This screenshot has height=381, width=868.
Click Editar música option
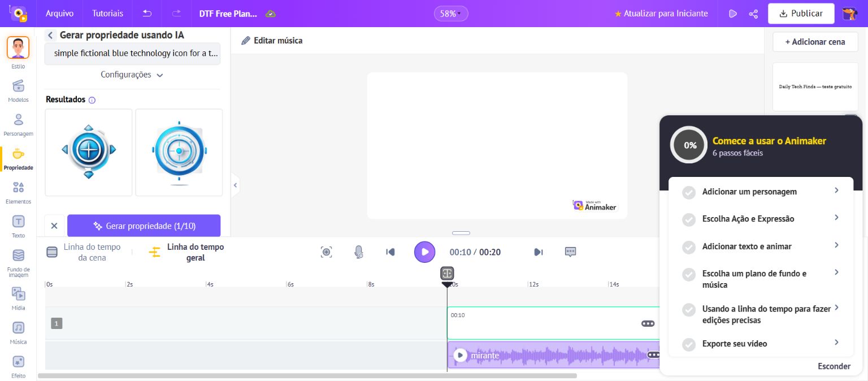pyautogui.click(x=272, y=41)
